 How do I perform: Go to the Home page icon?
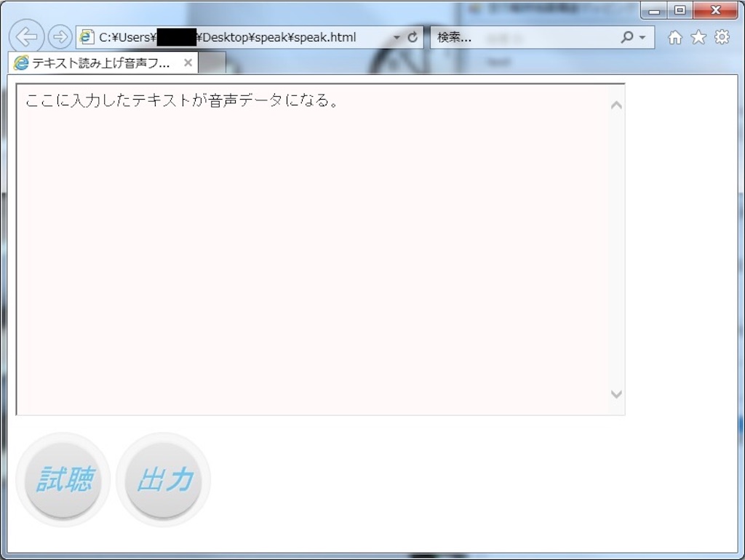674,37
